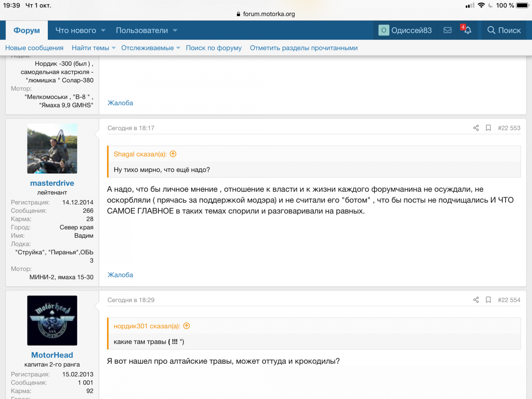
Task: Click Жалоба under masterdrive's post
Action: pos(120,275)
